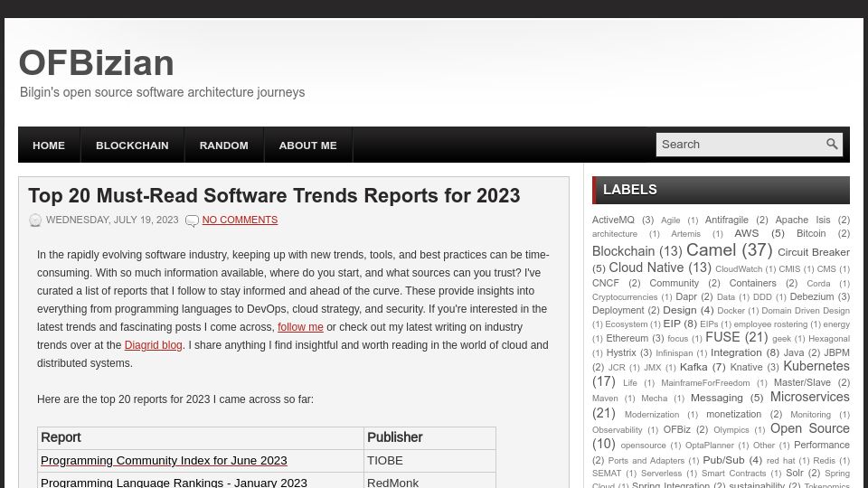Image resolution: width=868 pixels, height=488 pixels.
Task: Filter by the Antifragile label
Action: pos(726,220)
